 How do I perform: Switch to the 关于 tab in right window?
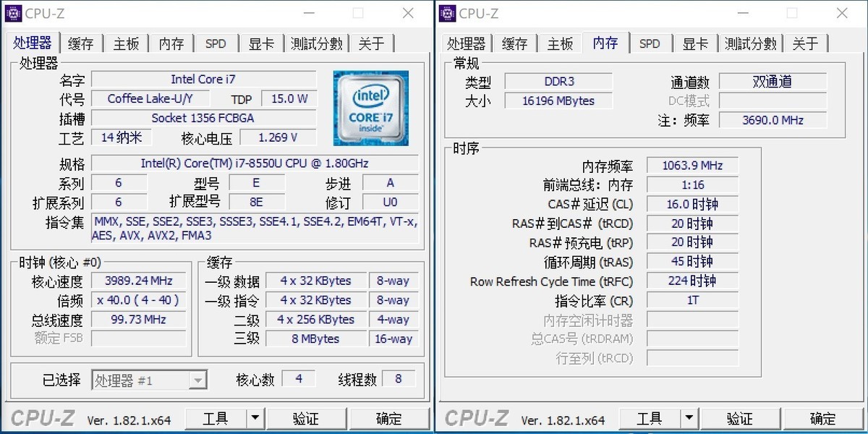pos(806,43)
